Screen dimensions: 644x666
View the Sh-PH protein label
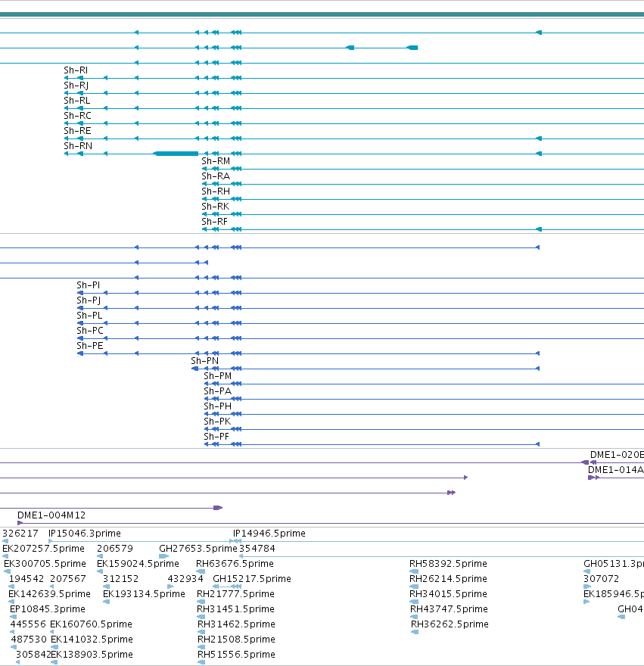point(217,406)
